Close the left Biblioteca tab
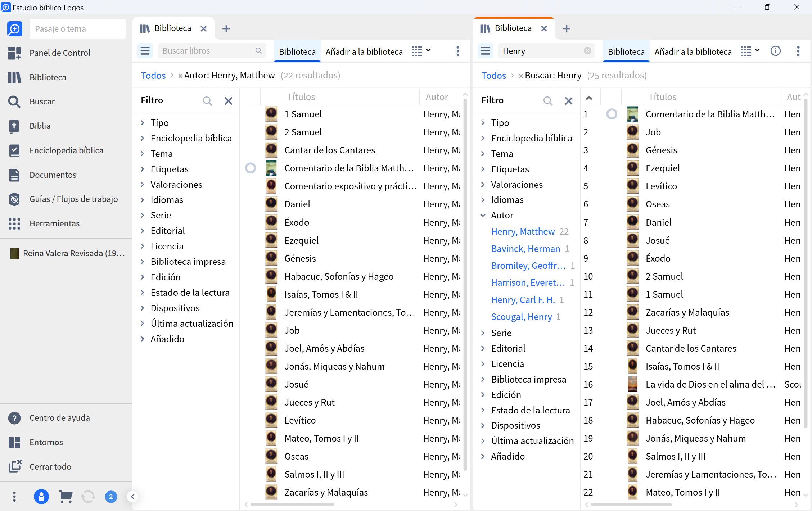Image resolution: width=812 pixels, height=511 pixels. (203, 28)
